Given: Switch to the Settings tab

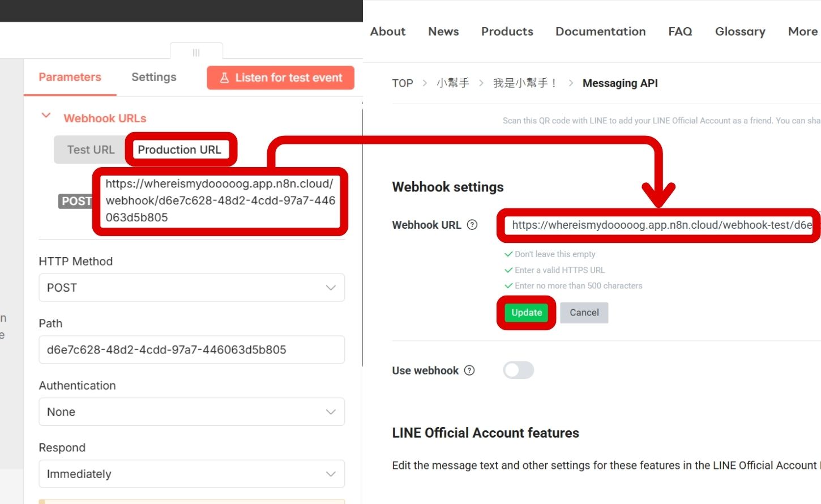Looking at the screenshot, I should [x=153, y=77].
